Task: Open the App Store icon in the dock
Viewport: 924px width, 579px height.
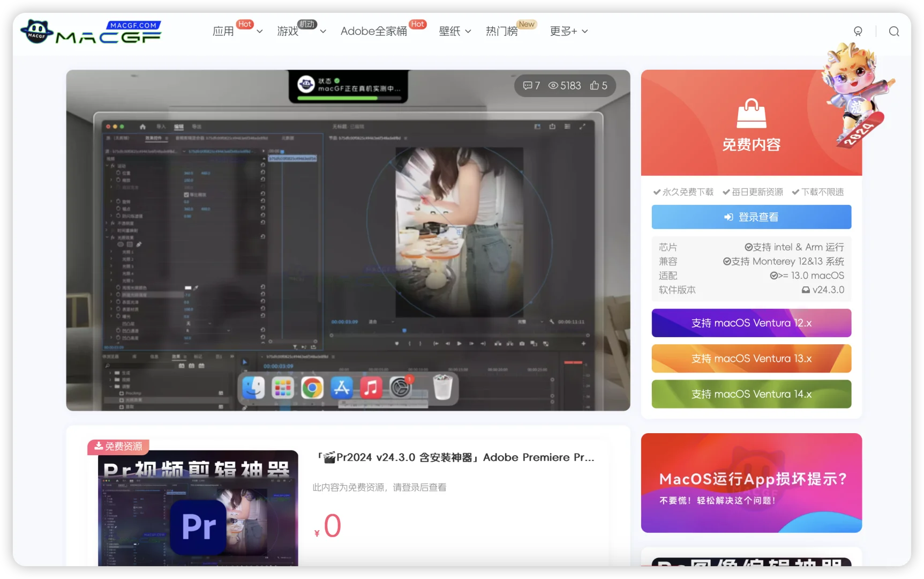Action: click(x=341, y=388)
